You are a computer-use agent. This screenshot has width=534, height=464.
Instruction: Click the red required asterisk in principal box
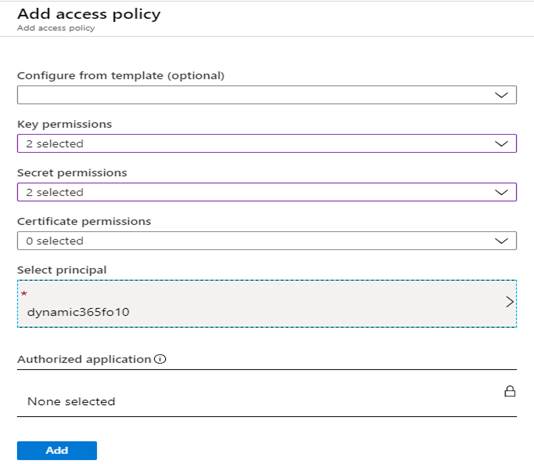tap(24, 293)
